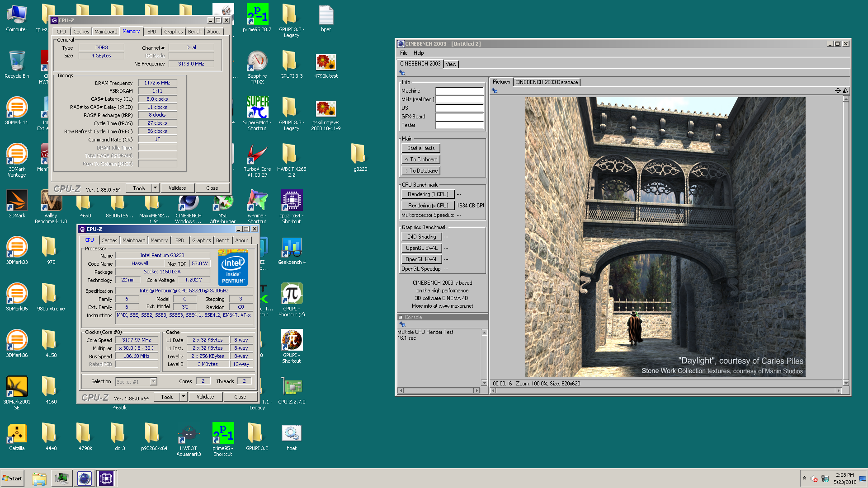Run OpenGL HW-L benchmark
This screenshot has width=868, height=488.
click(422, 259)
